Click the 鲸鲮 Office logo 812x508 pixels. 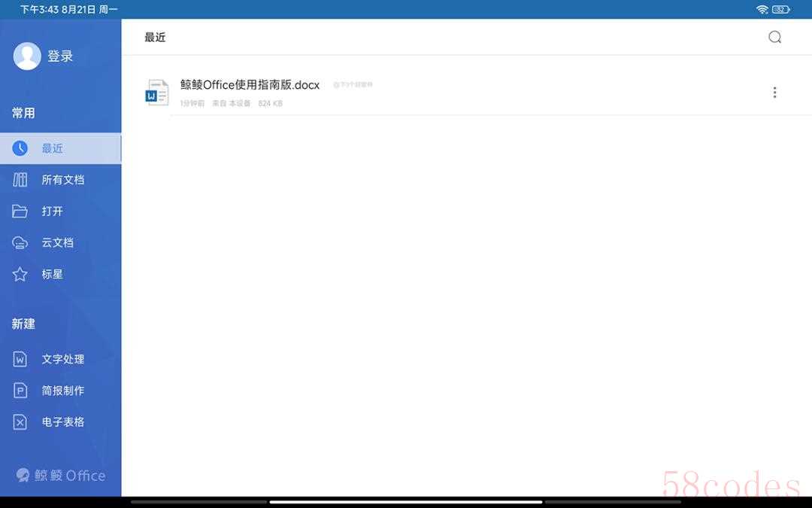(x=61, y=475)
